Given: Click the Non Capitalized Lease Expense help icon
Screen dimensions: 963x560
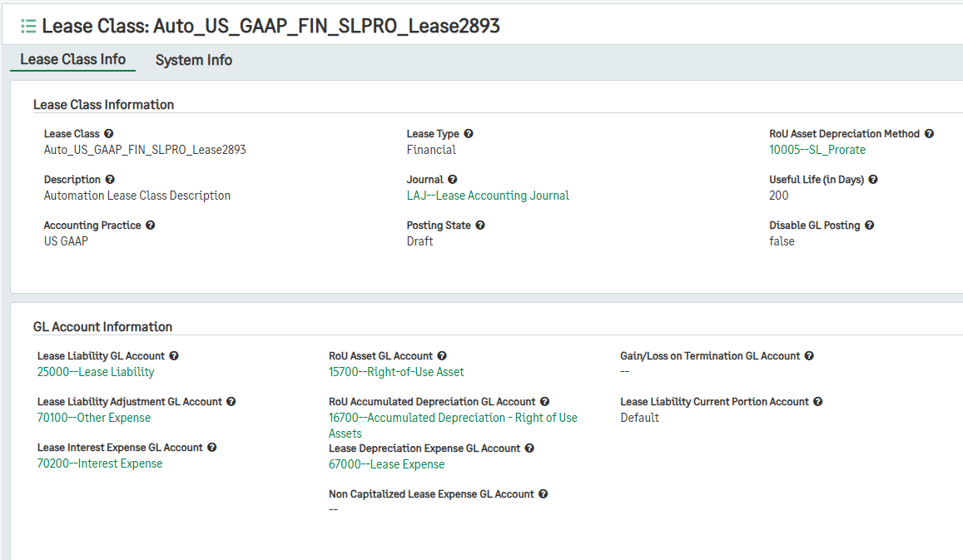Looking at the screenshot, I should [543, 493].
